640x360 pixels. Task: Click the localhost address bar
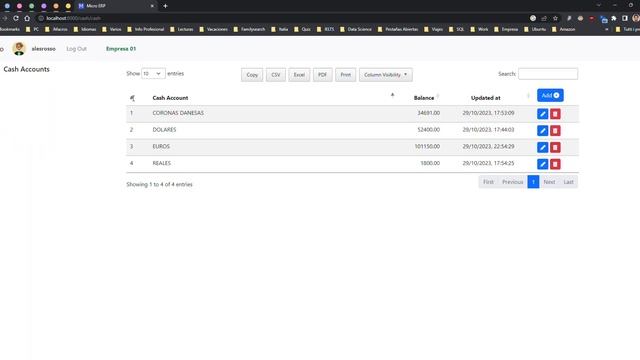point(282,18)
